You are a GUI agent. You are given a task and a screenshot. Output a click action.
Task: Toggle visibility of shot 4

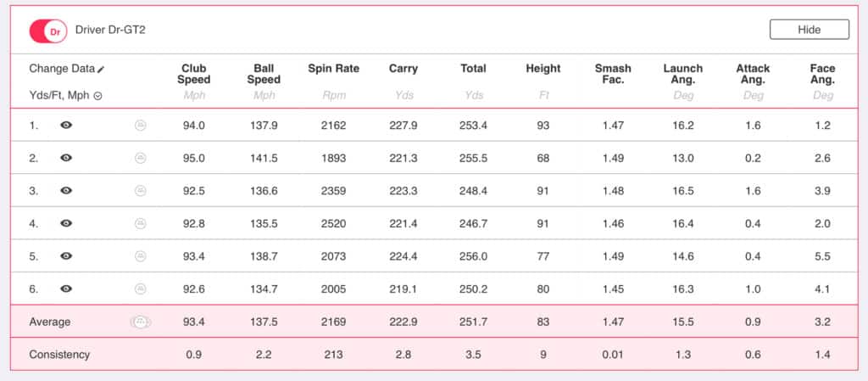pos(66,223)
